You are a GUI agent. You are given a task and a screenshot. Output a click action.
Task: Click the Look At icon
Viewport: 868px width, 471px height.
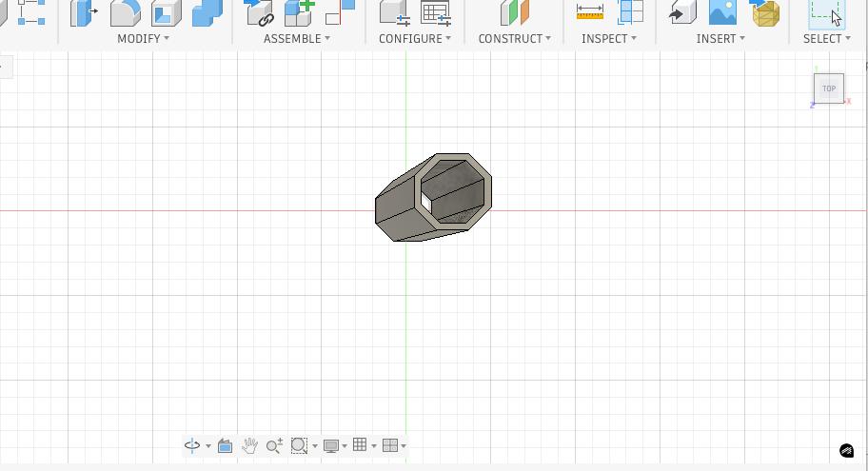225,445
